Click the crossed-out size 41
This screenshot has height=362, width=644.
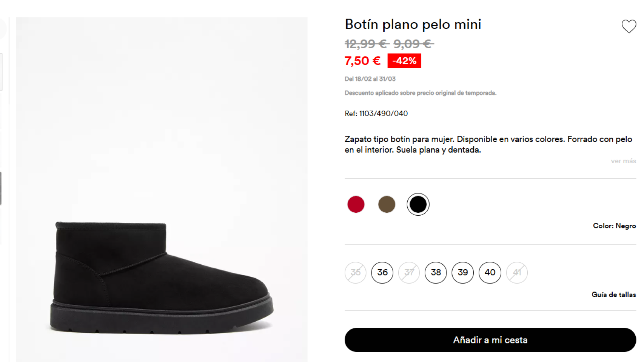pyautogui.click(x=517, y=272)
